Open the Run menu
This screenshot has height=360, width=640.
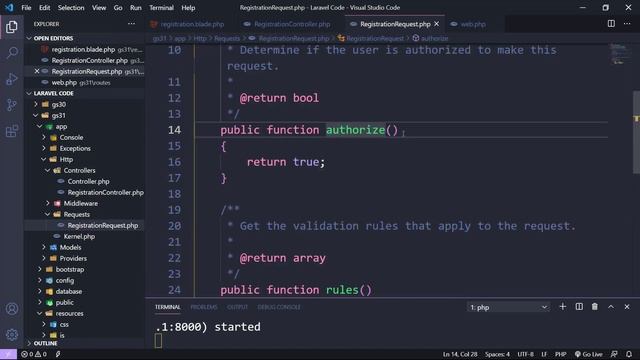coord(136,8)
